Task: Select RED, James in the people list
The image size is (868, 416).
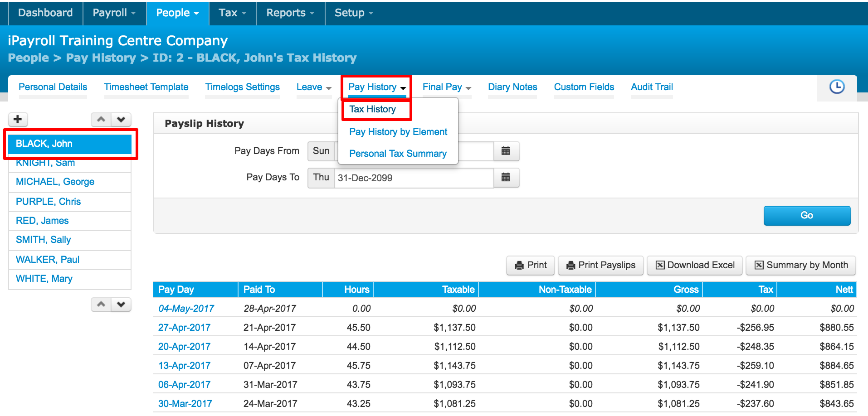Action: pyautogui.click(x=70, y=221)
